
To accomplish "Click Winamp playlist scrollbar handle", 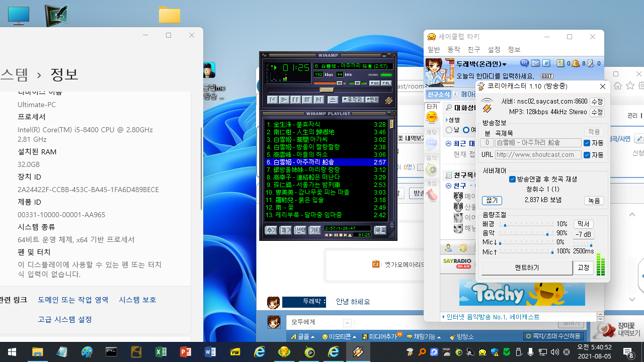I will (392, 125).
